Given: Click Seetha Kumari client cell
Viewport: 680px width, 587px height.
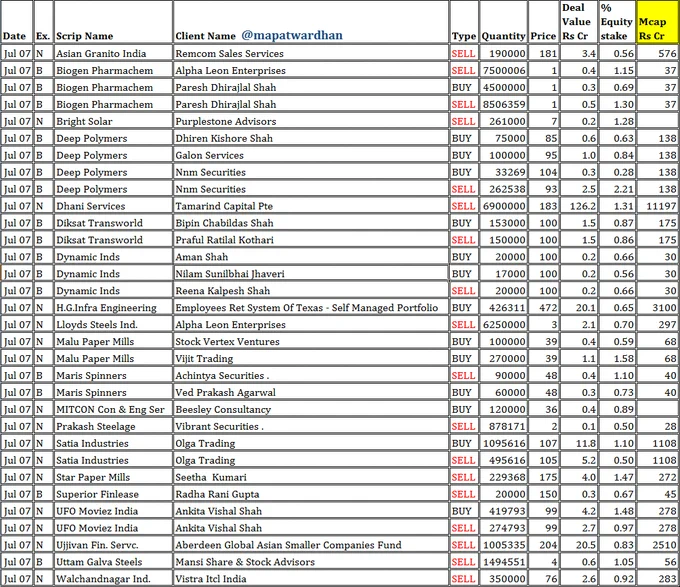Looking at the screenshot, I should click(x=311, y=477).
